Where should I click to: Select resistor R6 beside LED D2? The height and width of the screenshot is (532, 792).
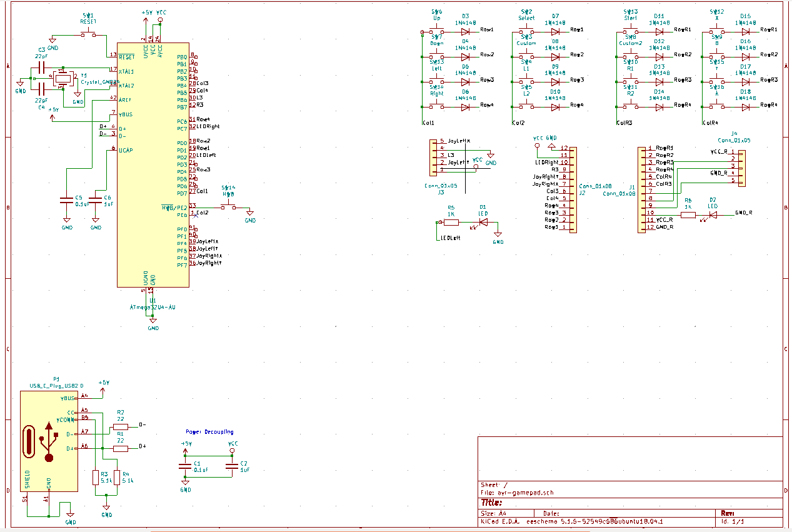[688, 215]
